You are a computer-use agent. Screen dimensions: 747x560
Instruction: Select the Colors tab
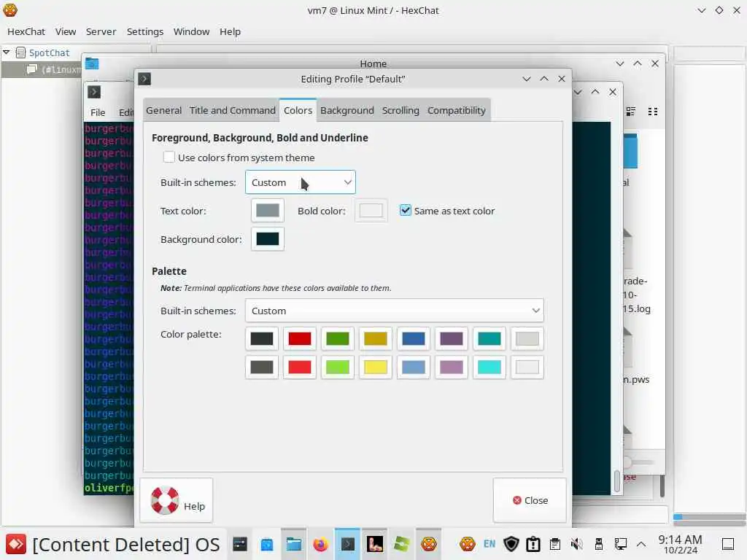(x=298, y=110)
